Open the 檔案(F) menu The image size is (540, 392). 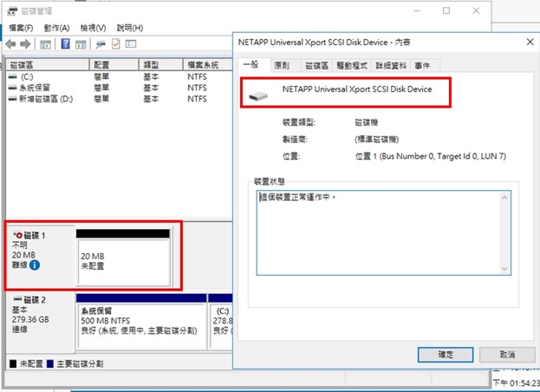(x=19, y=28)
